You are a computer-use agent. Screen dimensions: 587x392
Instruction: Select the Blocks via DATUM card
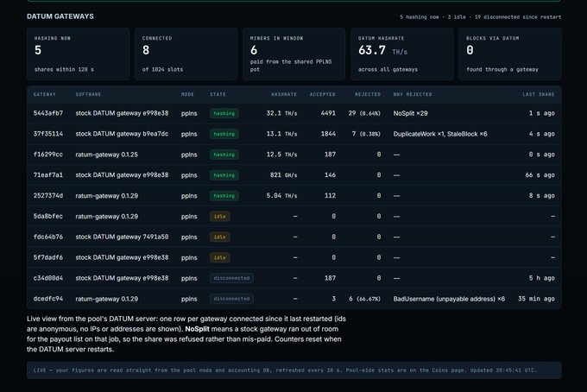[x=510, y=54]
